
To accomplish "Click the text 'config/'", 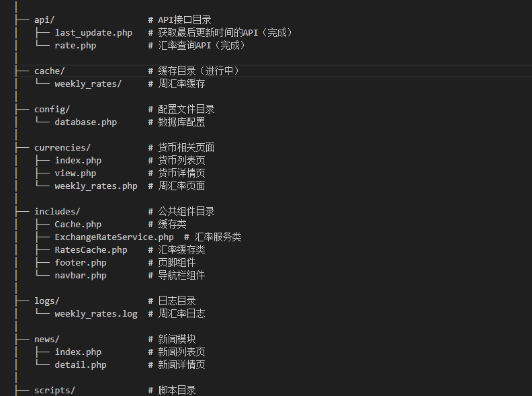I will point(52,110).
